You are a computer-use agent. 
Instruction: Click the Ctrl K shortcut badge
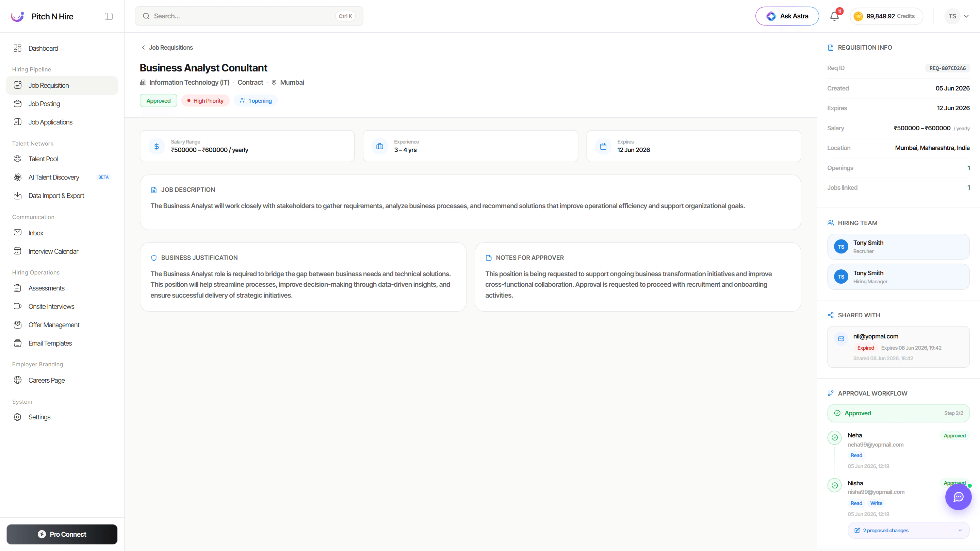345,16
